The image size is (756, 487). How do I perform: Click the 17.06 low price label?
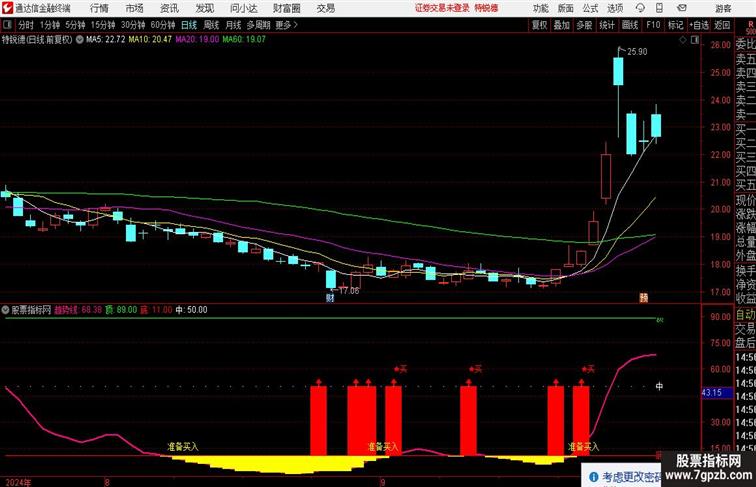(349, 291)
